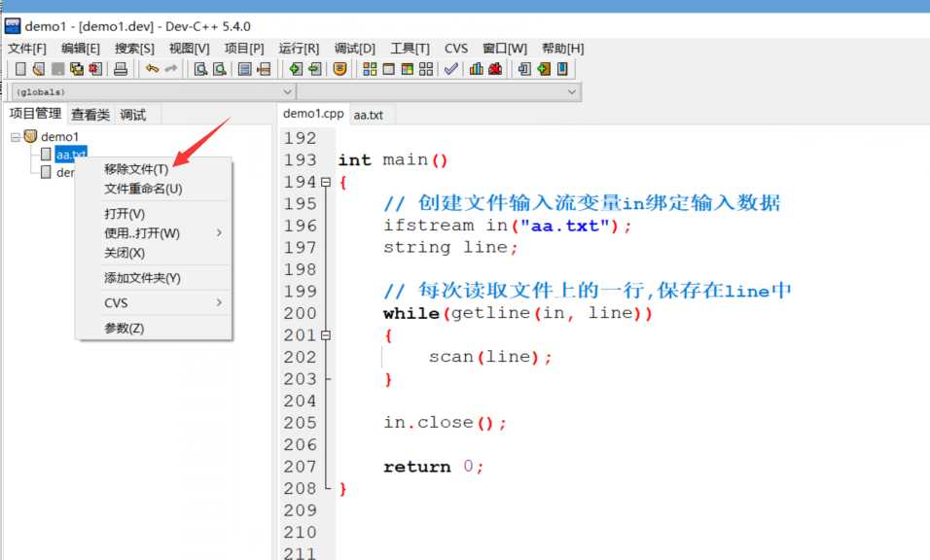Click the text 'string line;' on line 197
930x560 pixels.
tap(450, 248)
